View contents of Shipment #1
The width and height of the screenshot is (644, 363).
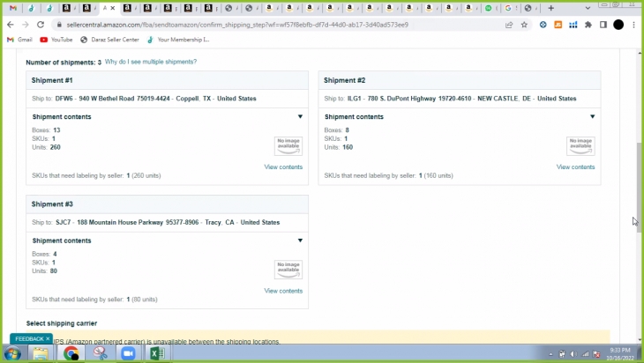(283, 167)
